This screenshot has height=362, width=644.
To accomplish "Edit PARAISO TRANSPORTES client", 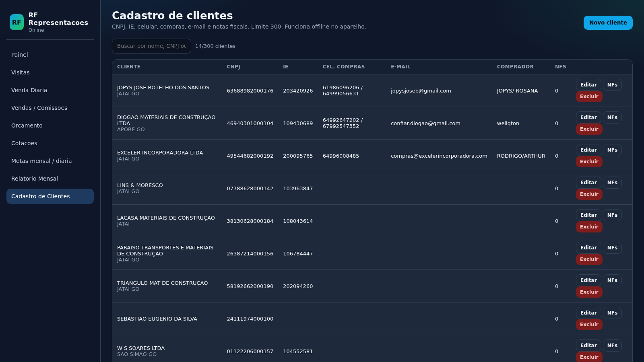I will coord(588,248).
